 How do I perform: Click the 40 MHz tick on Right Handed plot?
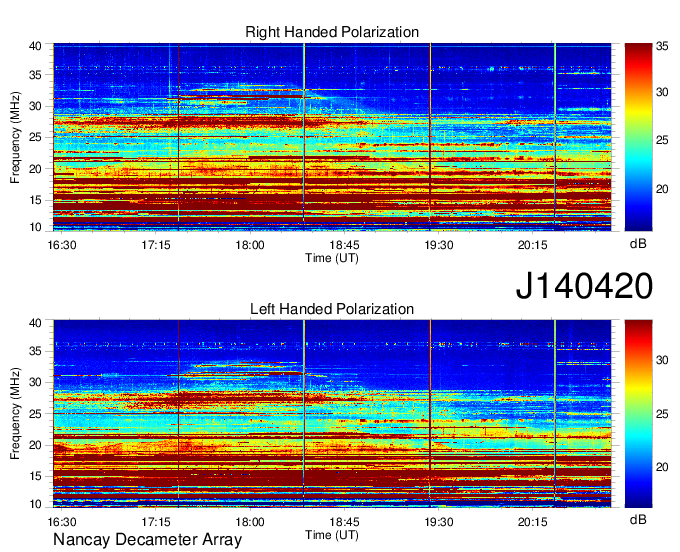click(35, 46)
